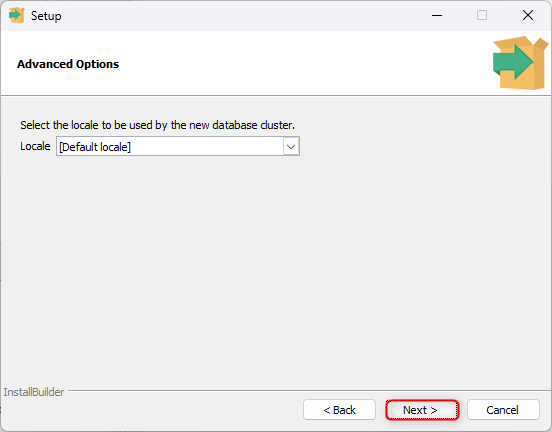Click the 'Select the locale' instruction text
The image size is (552, 432).
point(157,125)
